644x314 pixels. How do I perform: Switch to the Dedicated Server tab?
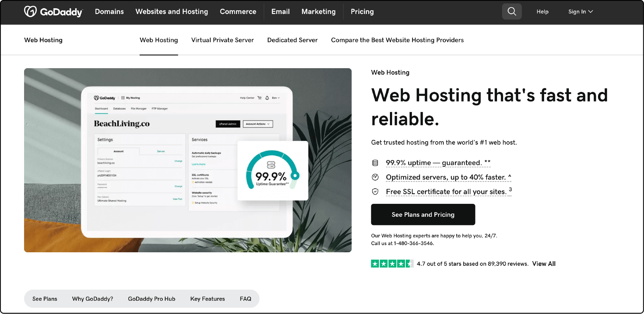292,40
